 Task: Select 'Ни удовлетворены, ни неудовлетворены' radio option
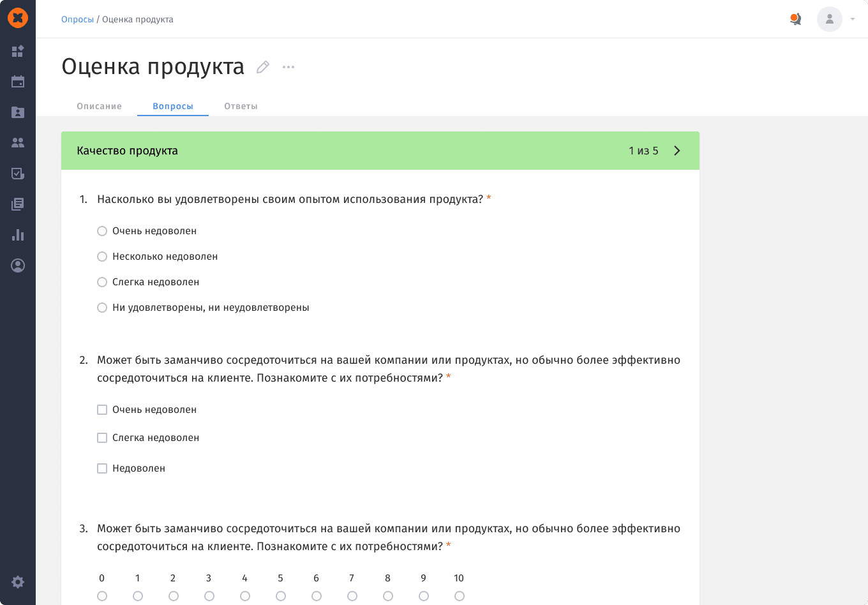click(102, 308)
